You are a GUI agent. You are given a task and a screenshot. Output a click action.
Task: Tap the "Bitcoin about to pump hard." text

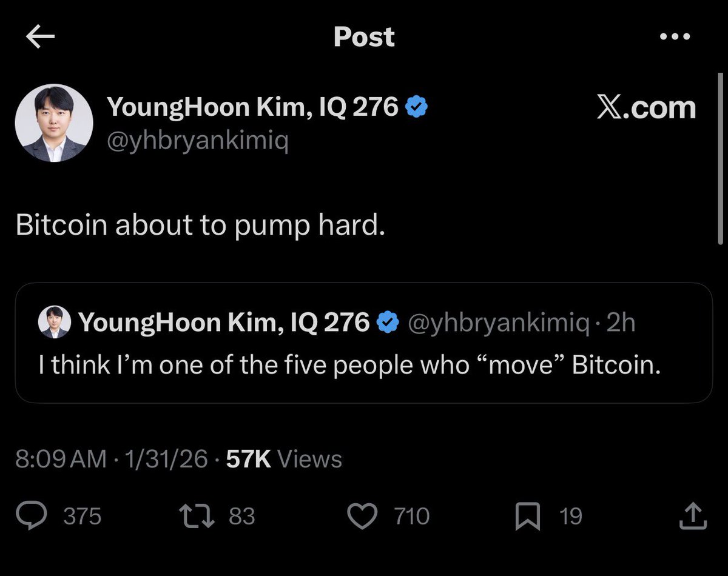pos(200,226)
